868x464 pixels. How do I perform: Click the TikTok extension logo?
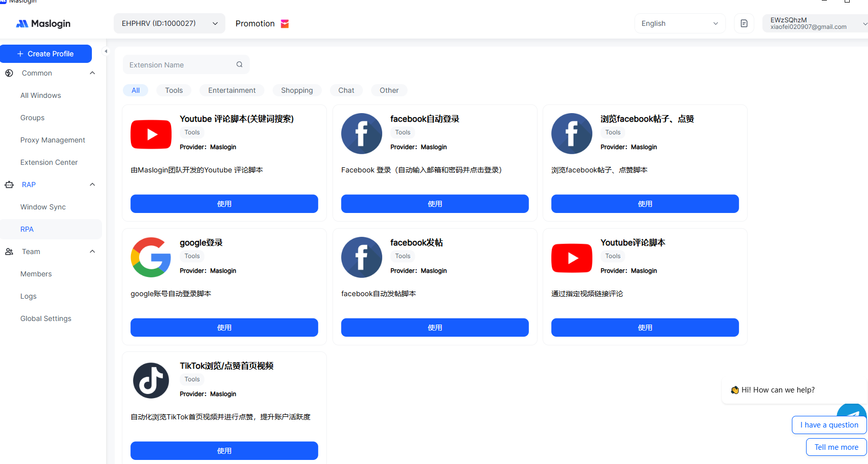(151, 380)
